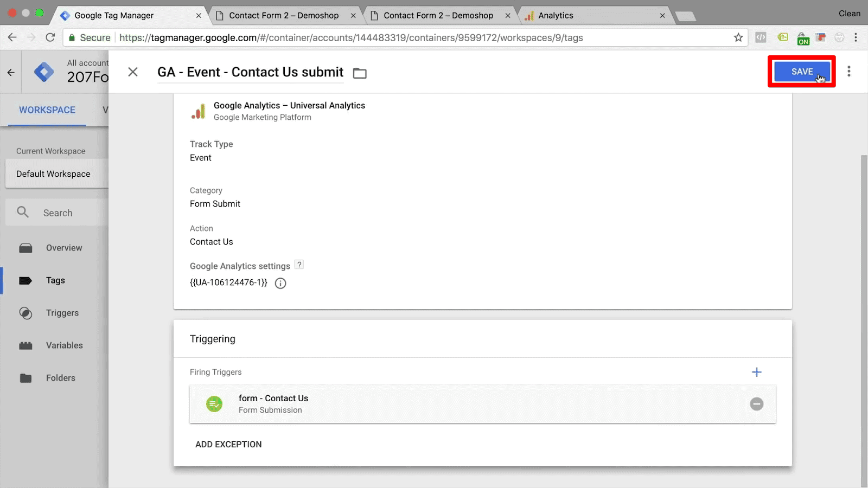868x488 pixels.
Task: Remove the form - Contact Us trigger
Action: pos(757,404)
